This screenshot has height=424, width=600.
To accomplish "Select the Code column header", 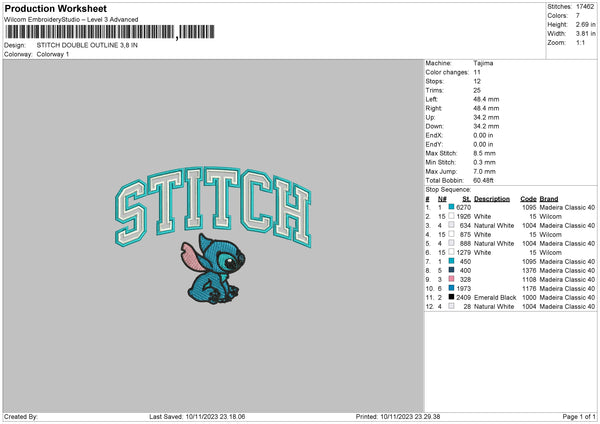I will [x=528, y=199].
